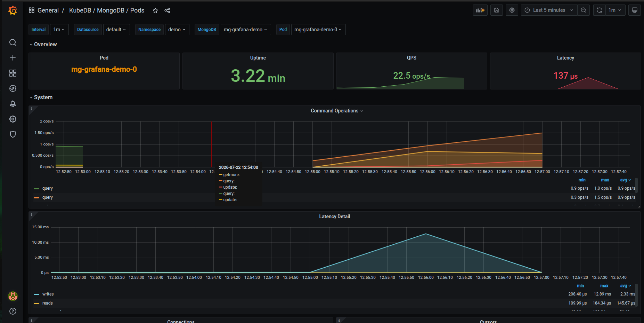Refresh the dashboard now
This screenshot has width=644, height=323.
tap(600, 10)
